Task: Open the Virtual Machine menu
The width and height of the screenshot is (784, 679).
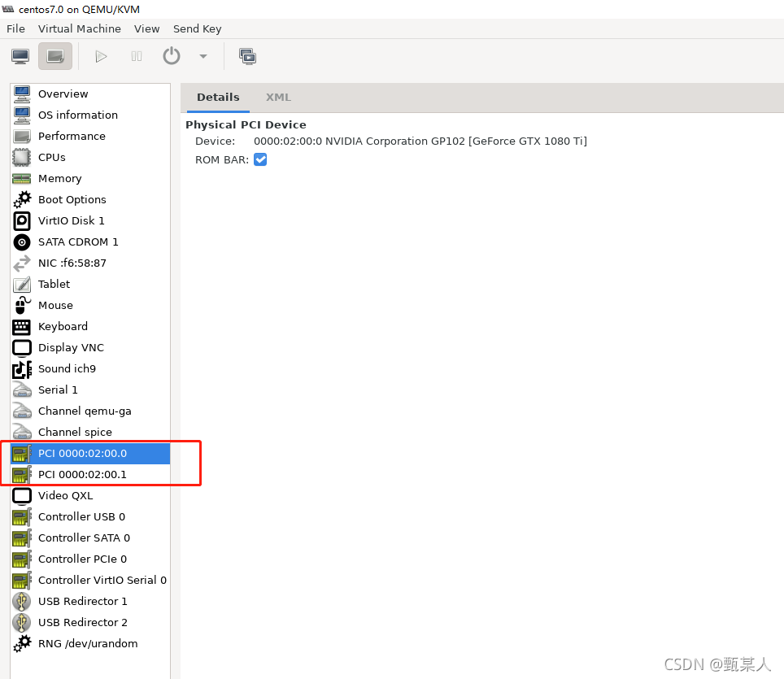Action: point(79,28)
